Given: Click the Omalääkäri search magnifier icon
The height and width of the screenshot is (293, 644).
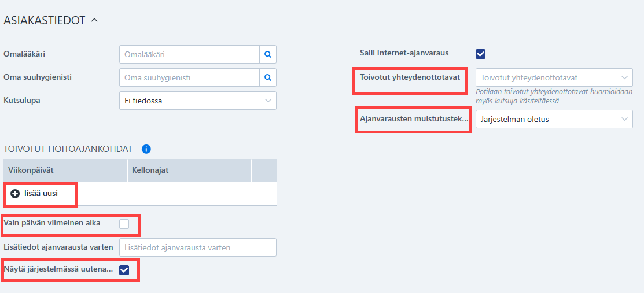Looking at the screenshot, I should [x=268, y=54].
